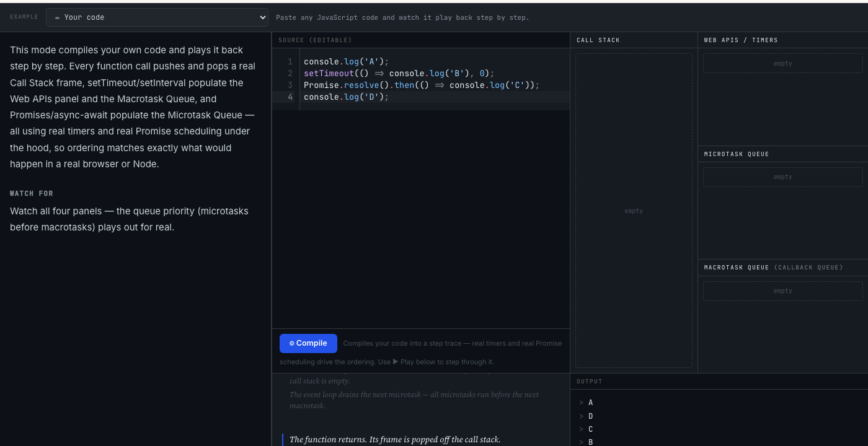Image resolution: width=868 pixels, height=446 pixels.
Task: Click the empty Call Stack panel area
Action: click(x=634, y=211)
